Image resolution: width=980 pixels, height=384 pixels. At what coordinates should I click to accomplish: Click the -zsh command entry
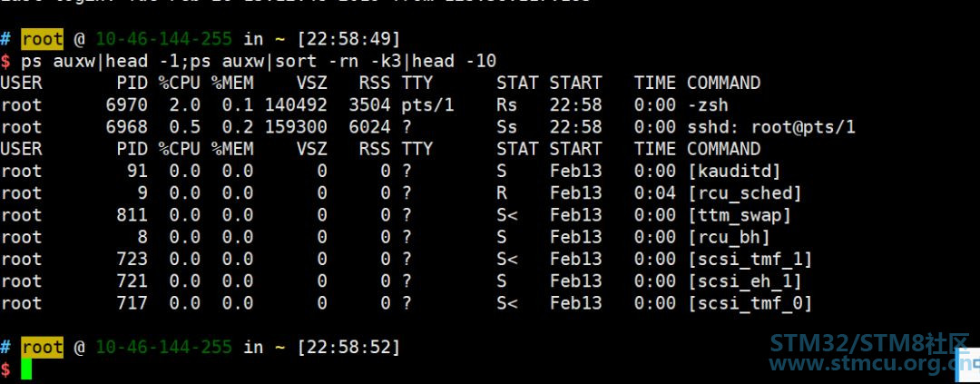click(708, 105)
